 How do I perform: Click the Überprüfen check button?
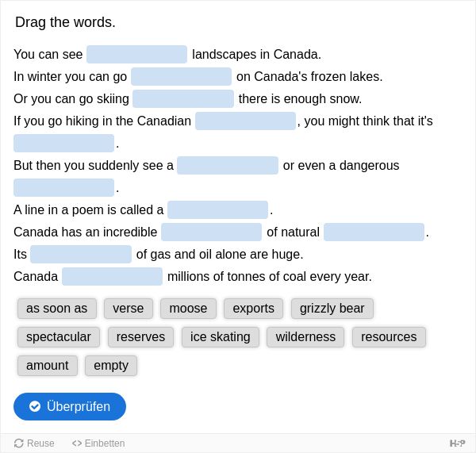(70, 406)
